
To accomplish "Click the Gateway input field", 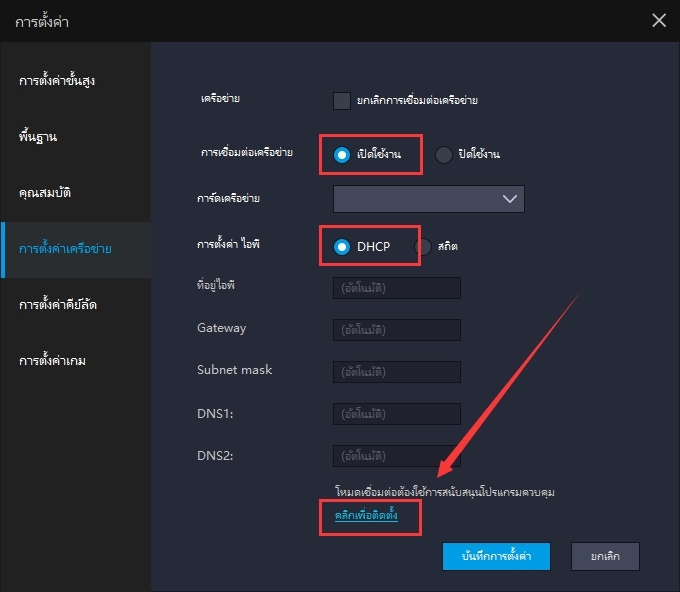I will (397, 330).
